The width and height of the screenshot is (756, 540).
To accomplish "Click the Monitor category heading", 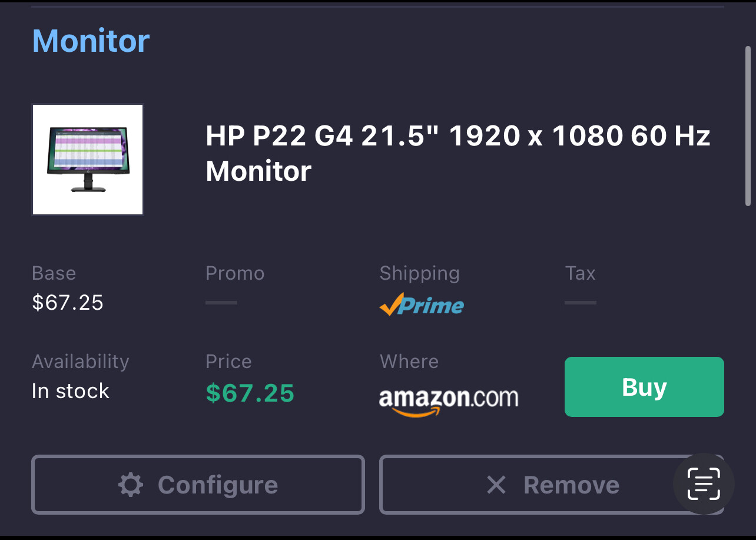I will click(91, 41).
